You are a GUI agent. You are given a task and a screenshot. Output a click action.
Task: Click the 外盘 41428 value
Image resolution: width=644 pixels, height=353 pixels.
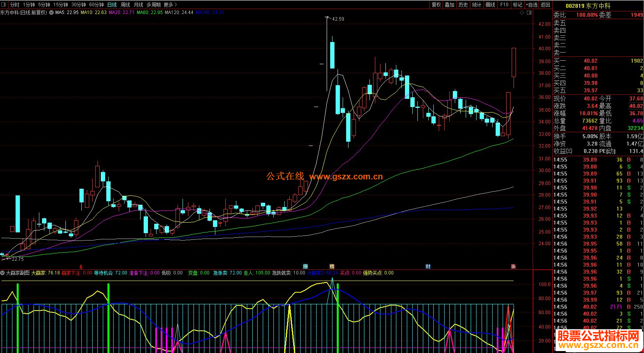click(589, 128)
